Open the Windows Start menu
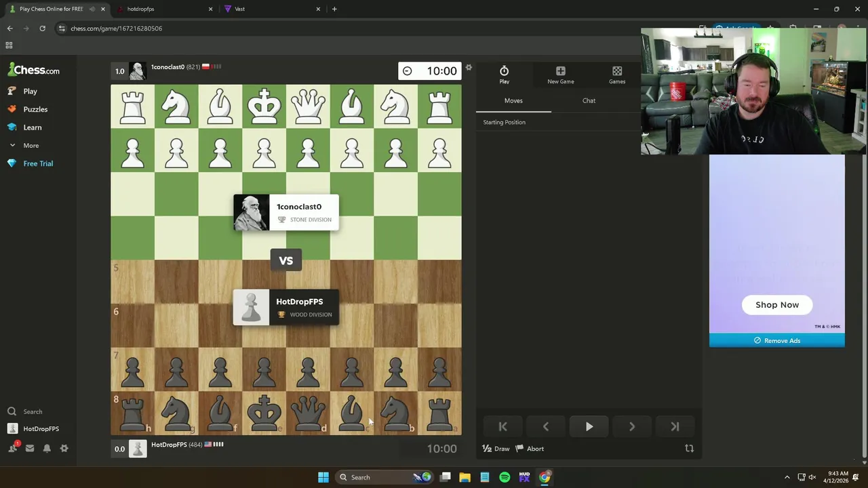The image size is (868, 488). 323,477
